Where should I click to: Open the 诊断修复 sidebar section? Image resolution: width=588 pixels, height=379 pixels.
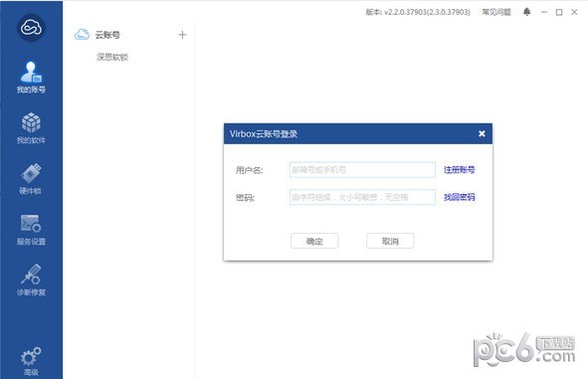31,281
